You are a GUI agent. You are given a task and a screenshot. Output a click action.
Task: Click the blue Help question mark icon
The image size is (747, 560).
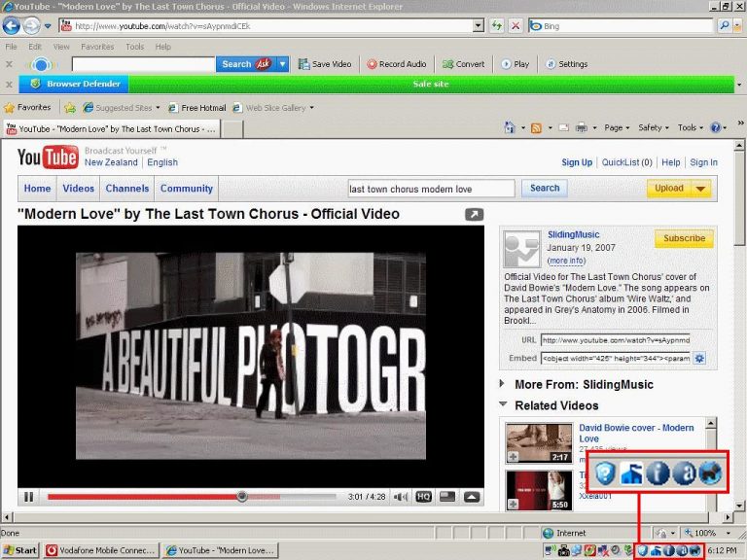click(715, 127)
